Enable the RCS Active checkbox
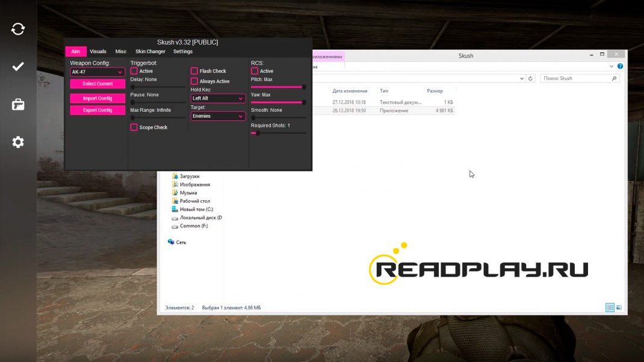The height and width of the screenshot is (362, 644). [x=255, y=71]
